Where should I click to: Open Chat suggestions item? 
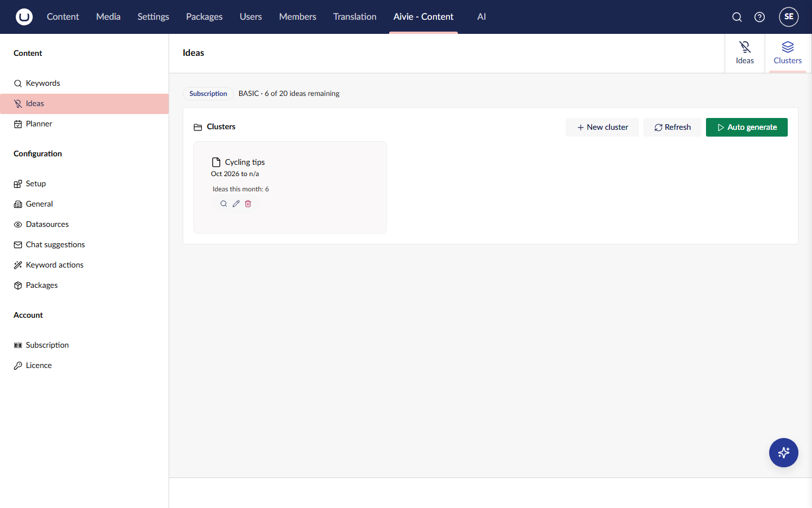coord(85,244)
